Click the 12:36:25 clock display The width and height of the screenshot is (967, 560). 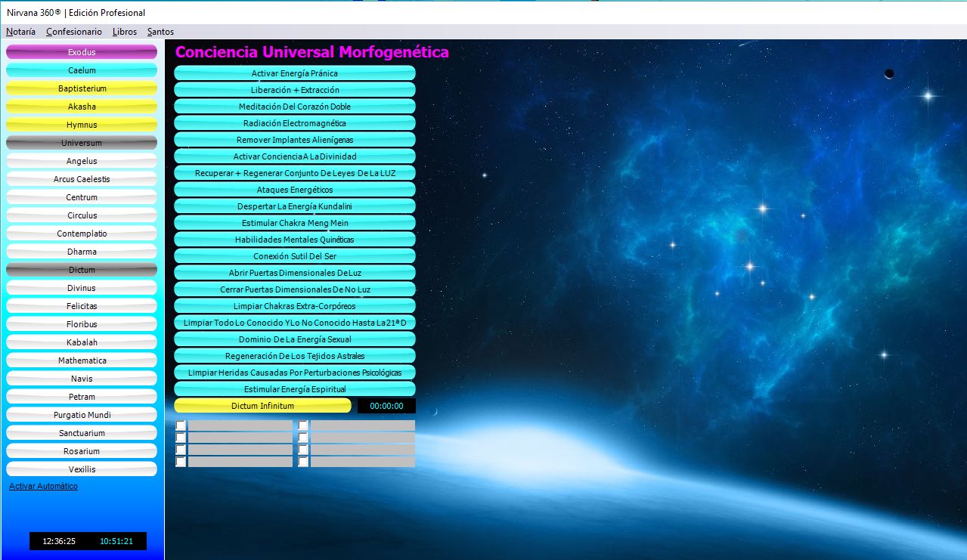(x=59, y=541)
